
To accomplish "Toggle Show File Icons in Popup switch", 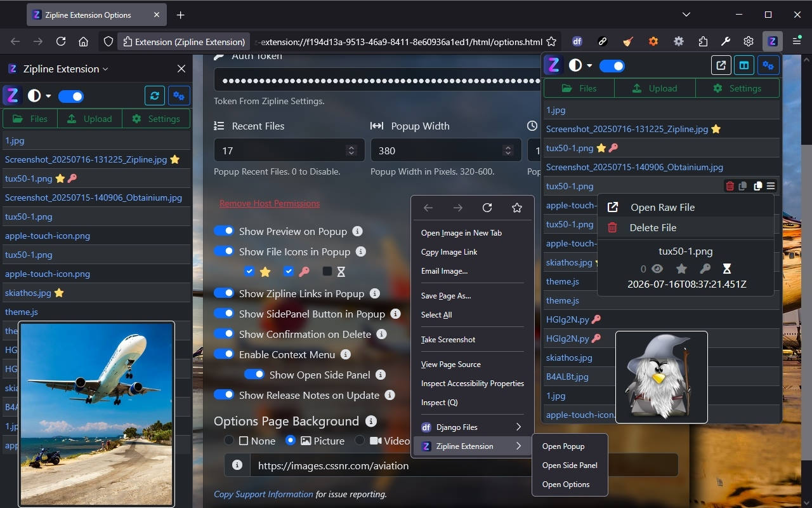I will [x=224, y=251].
